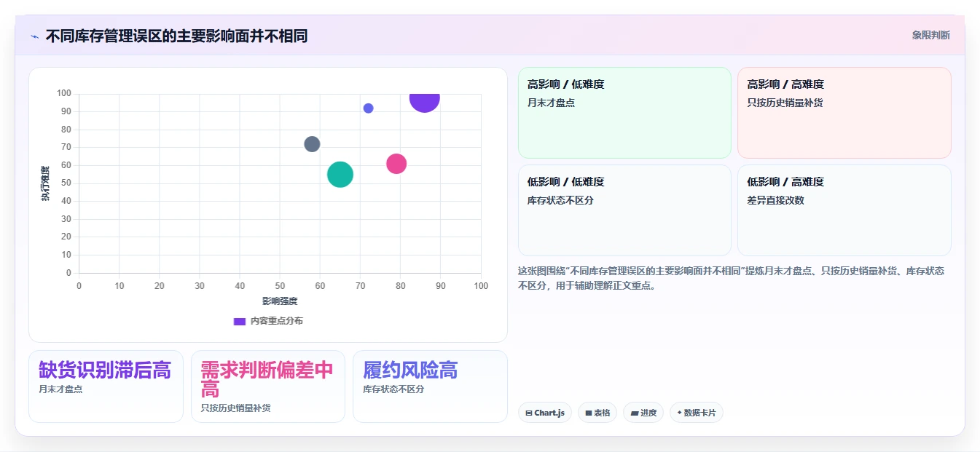Select the 履约风险高 data card
Viewport: 980px width, 452px height.
pyautogui.click(x=430, y=386)
